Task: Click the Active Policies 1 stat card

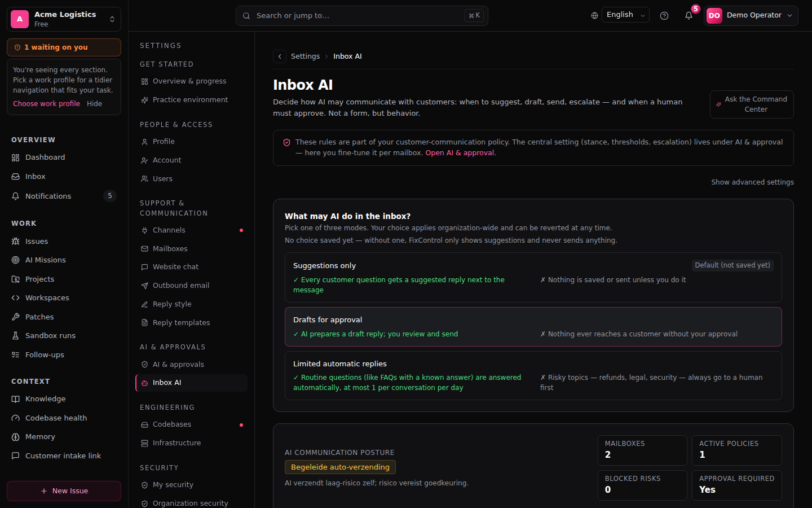Action: [737, 450]
